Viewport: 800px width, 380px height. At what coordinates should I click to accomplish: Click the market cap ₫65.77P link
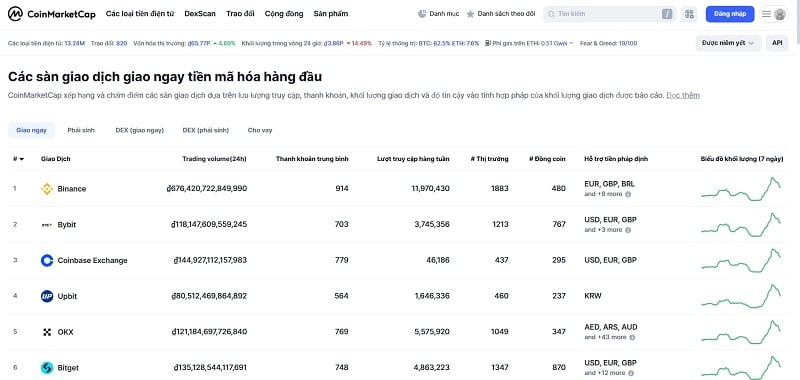(198, 43)
